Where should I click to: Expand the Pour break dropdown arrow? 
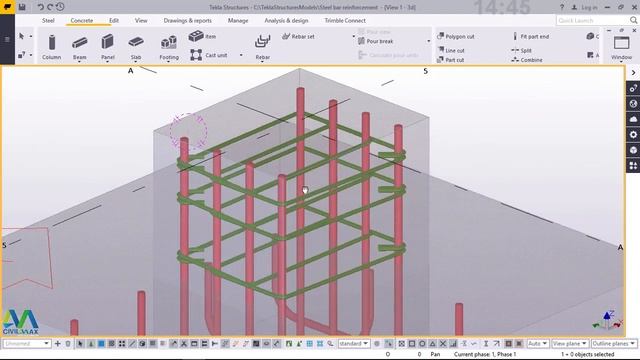(x=428, y=41)
